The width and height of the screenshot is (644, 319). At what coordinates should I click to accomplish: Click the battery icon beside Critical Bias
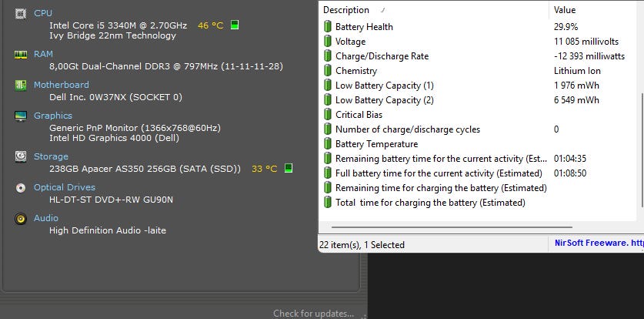[327, 115]
